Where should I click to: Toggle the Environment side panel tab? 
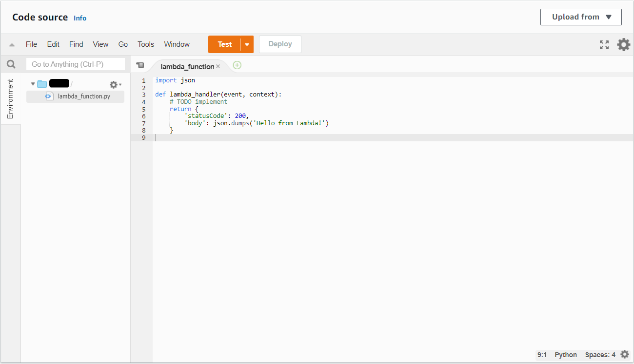(x=10, y=99)
